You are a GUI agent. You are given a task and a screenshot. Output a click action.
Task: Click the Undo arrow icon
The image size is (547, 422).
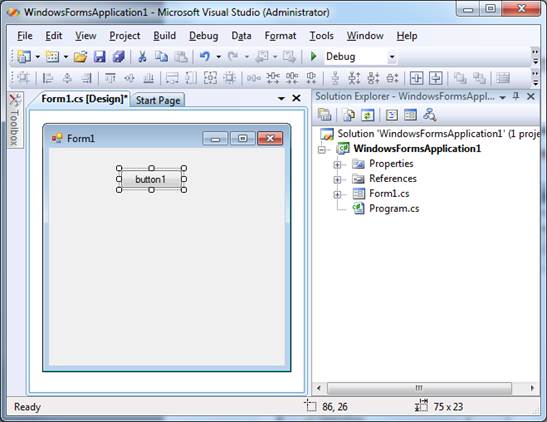pyautogui.click(x=205, y=56)
